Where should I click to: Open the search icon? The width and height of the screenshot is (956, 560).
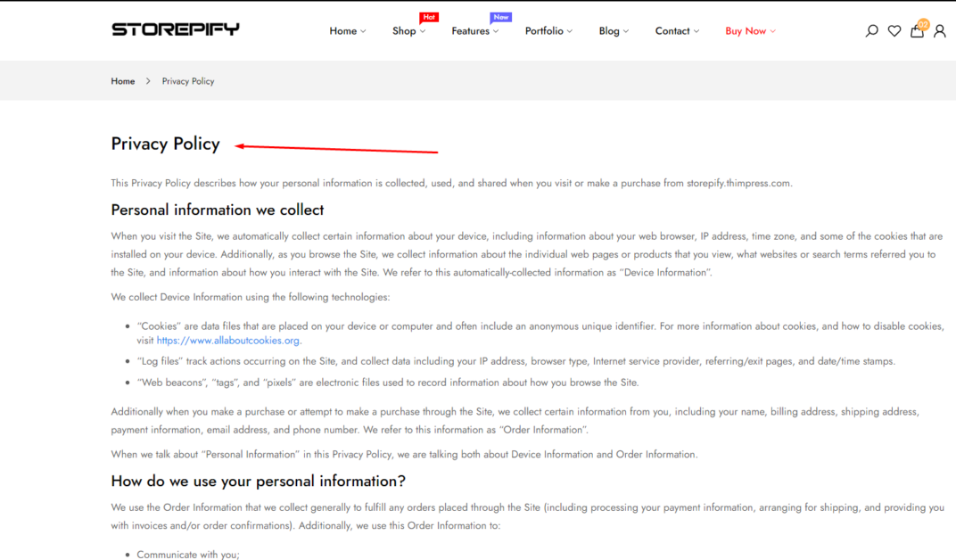871,30
